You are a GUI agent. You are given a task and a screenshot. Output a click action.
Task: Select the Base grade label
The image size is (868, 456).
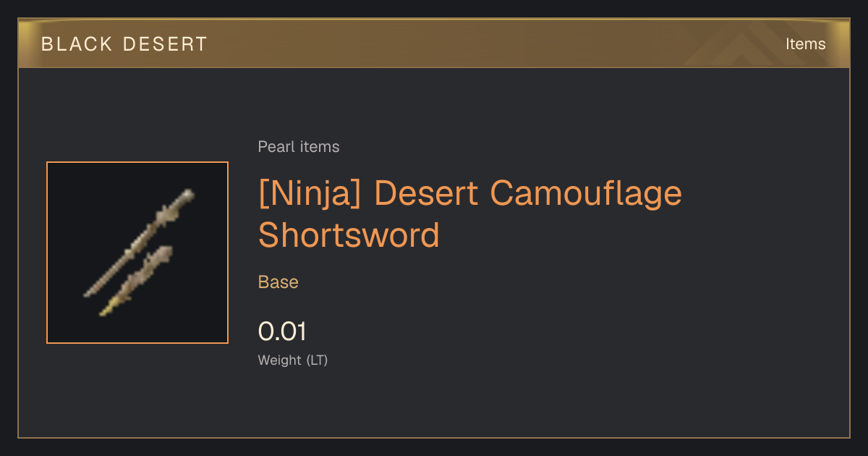click(x=278, y=282)
